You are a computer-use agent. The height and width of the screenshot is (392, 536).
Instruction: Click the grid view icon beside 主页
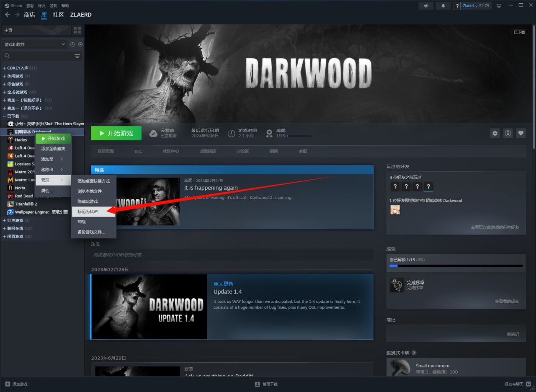point(77,30)
